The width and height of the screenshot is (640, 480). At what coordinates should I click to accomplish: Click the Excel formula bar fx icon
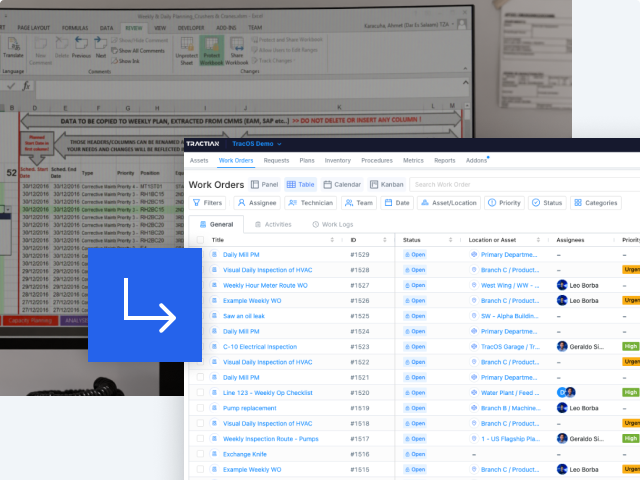pyautogui.click(x=27, y=86)
